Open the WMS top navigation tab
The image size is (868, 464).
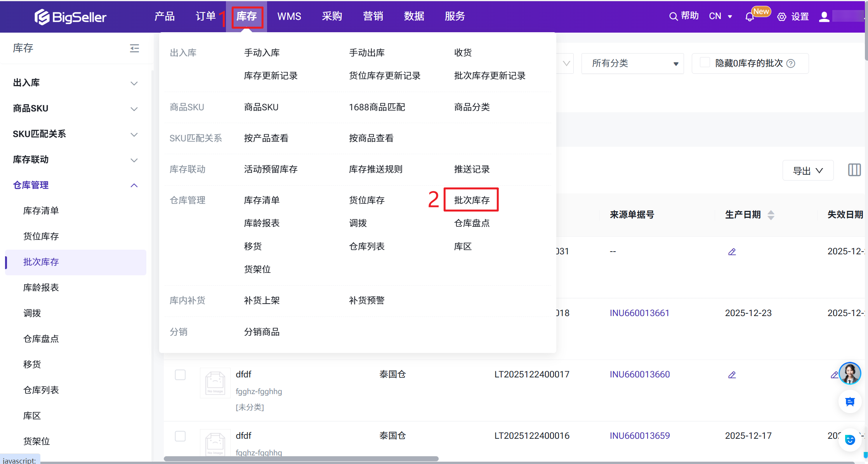tap(289, 16)
